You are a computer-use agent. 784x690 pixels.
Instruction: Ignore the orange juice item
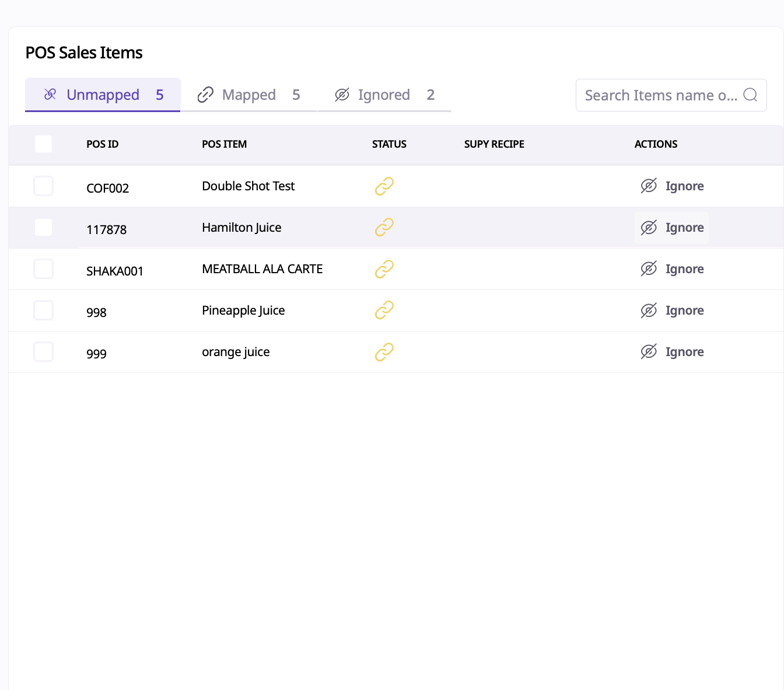672,352
